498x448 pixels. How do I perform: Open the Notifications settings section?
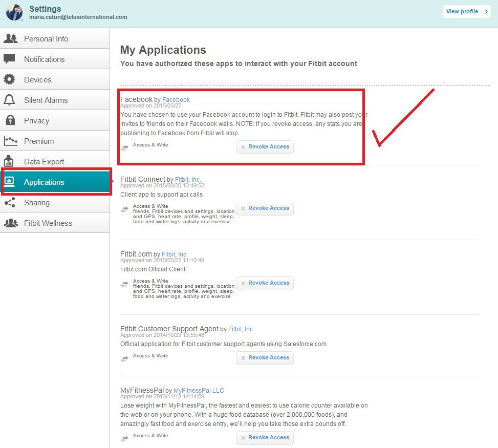(x=55, y=59)
